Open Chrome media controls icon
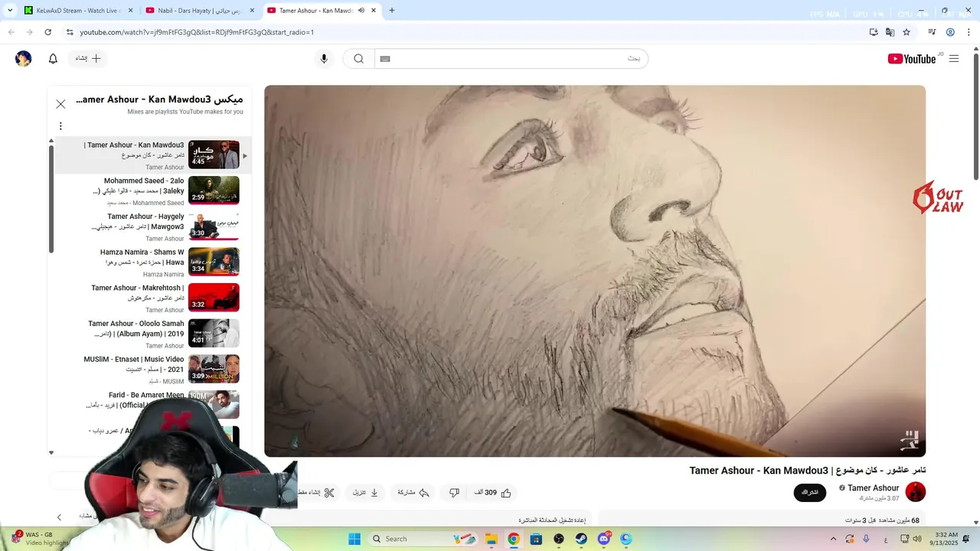This screenshot has width=980, height=551. [932, 32]
